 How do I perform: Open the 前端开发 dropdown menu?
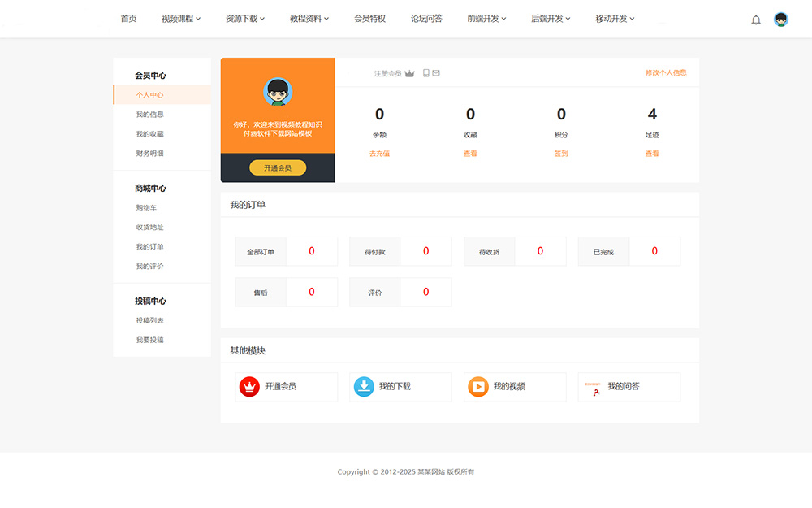pos(486,19)
